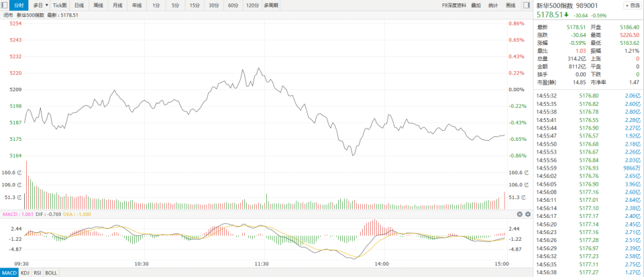The height and width of the screenshot is (277, 644).
Task: Open F9深度资料 detailed info
Action: 454,5
